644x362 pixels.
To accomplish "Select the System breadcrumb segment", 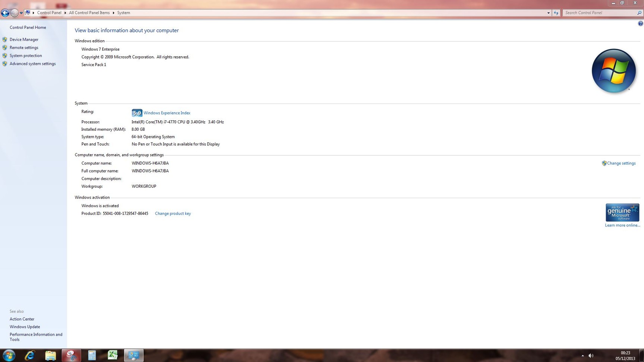I will pos(124,13).
